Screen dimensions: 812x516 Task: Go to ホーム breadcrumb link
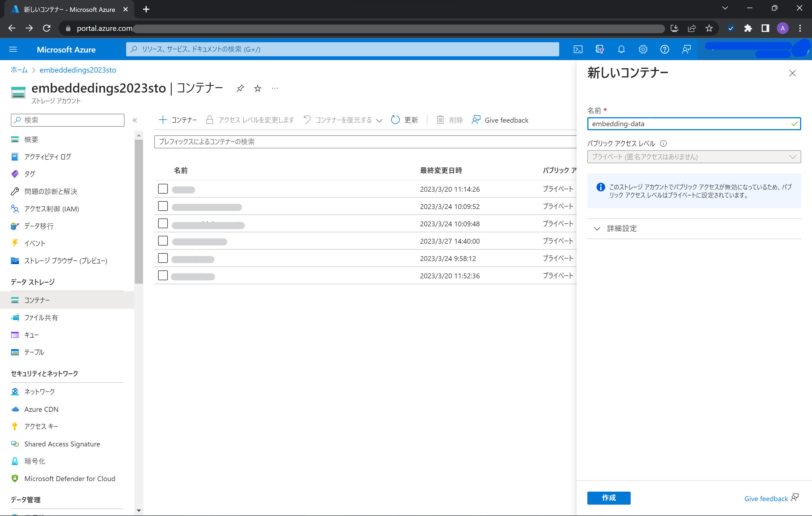[x=19, y=70]
